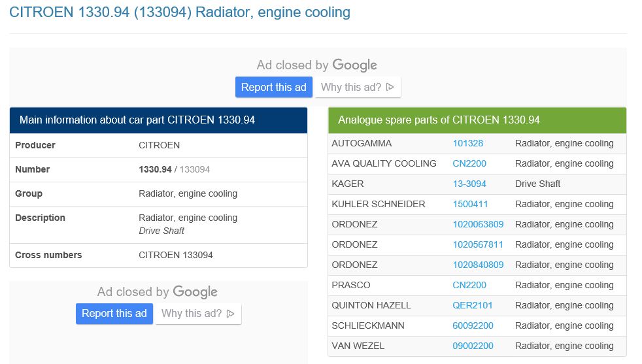The height and width of the screenshot is (364, 642).
Task: Click KUHLER SCHNEIDER brand name
Action: point(379,204)
